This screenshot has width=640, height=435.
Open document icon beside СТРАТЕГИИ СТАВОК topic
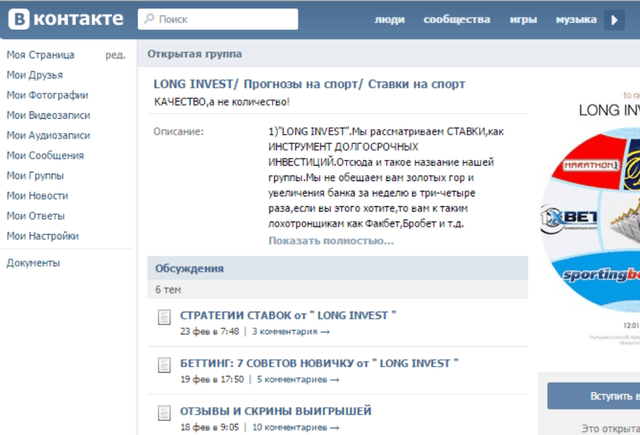coord(164,317)
